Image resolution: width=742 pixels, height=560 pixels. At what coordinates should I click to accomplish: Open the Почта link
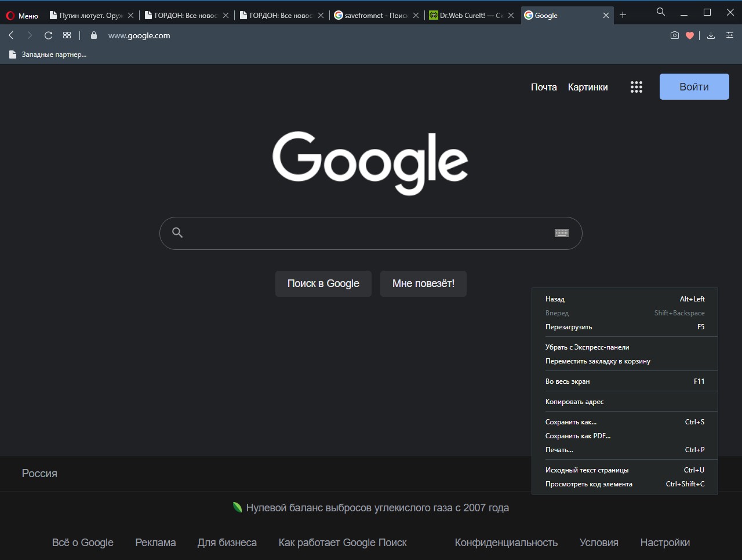pos(544,87)
